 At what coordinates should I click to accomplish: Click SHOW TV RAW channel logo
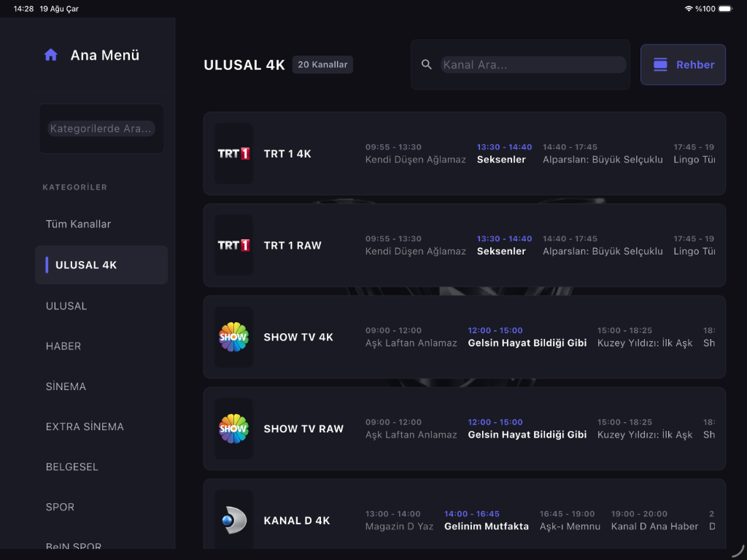pyautogui.click(x=233, y=429)
